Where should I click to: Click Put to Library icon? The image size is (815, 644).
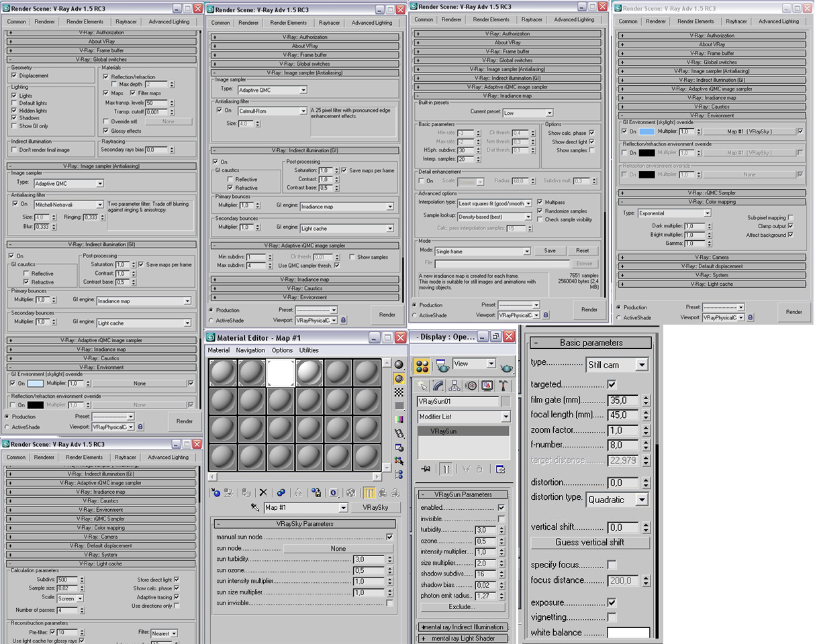(x=316, y=492)
